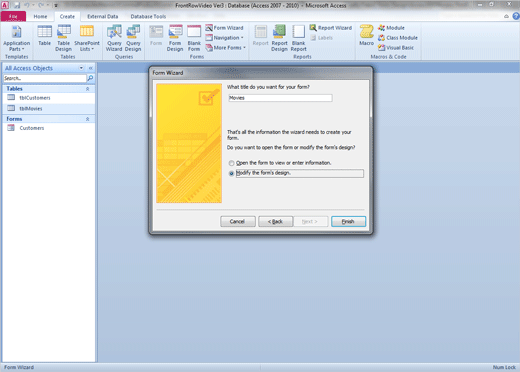
Task: Switch to the External Data tab
Action: pyautogui.click(x=102, y=16)
